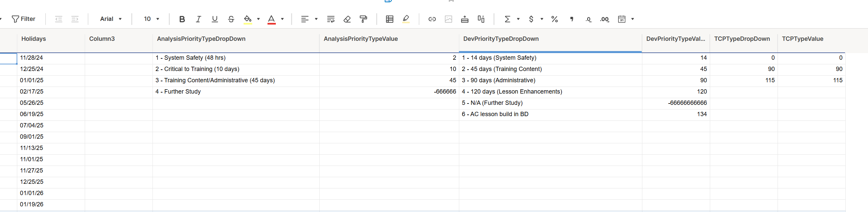Select cell '5 - N/A (Further Study)'
This screenshot has width=868, height=212.
[x=551, y=103]
